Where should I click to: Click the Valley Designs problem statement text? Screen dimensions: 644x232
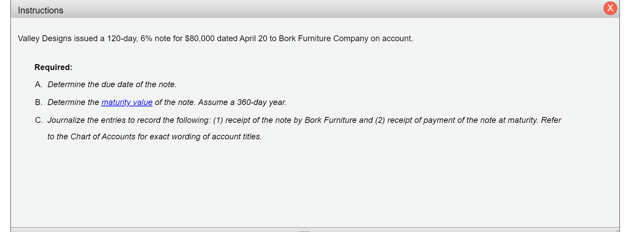click(x=215, y=38)
